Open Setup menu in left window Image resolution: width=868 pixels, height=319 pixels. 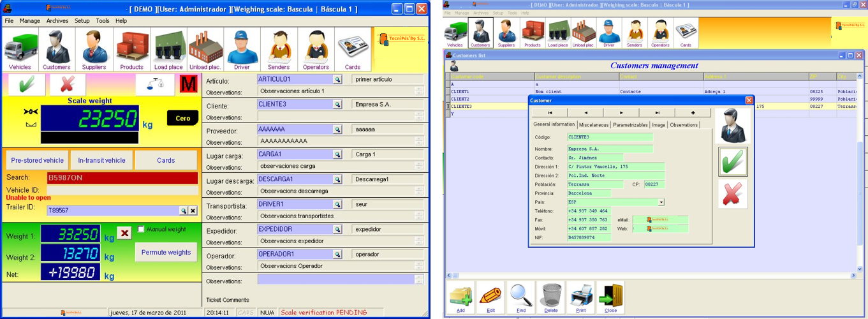82,20
